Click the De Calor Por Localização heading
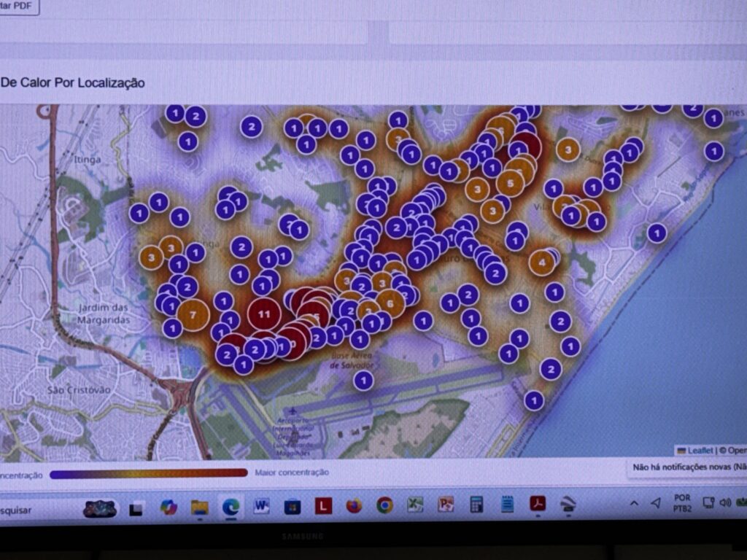 click(72, 82)
